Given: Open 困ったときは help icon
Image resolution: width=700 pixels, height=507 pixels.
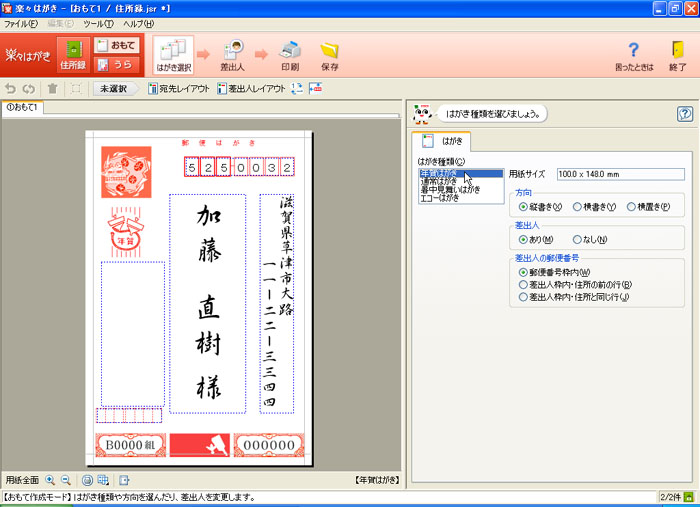Looking at the screenshot, I should tap(632, 55).
